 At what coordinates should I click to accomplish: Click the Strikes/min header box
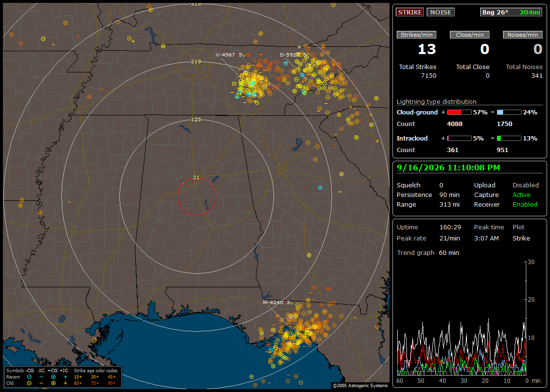click(x=416, y=35)
